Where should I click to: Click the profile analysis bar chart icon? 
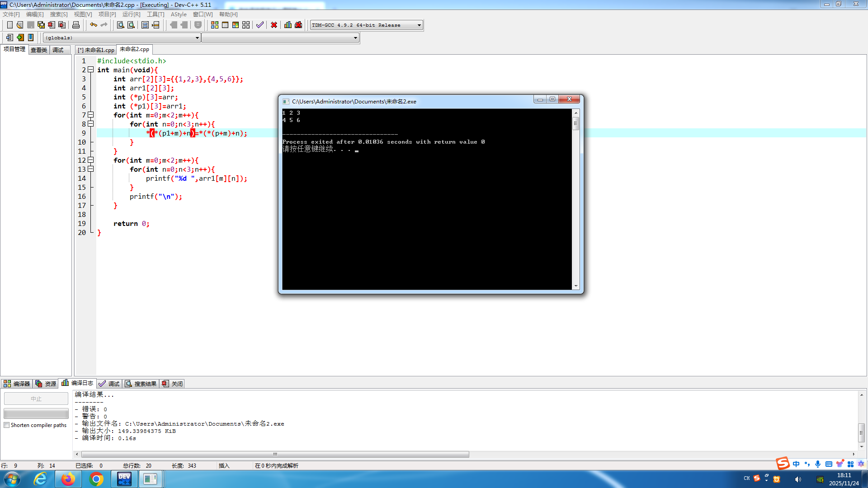[x=288, y=25]
